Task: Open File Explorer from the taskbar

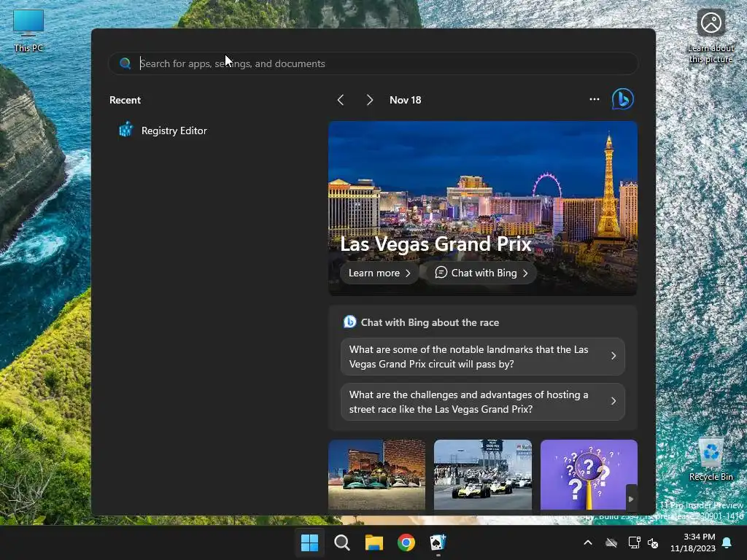Action: pos(374,542)
